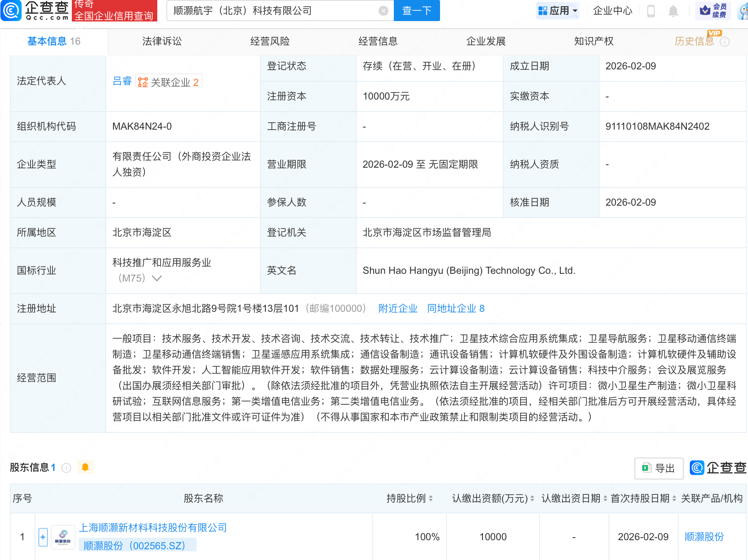
Task: Click the 附近企业 link
Action: coord(398,308)
